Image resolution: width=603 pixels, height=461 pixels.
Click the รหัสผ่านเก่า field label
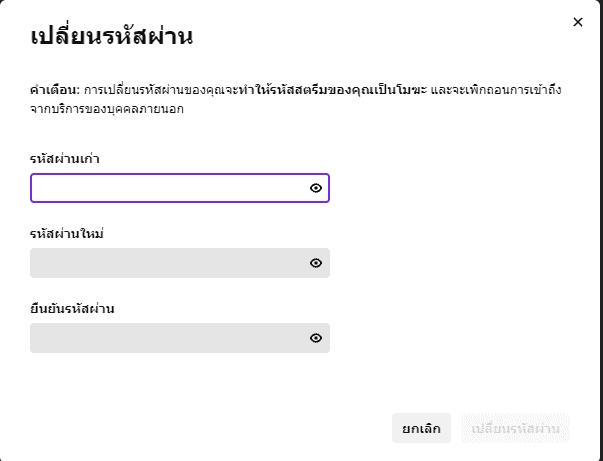coord(64,158)
